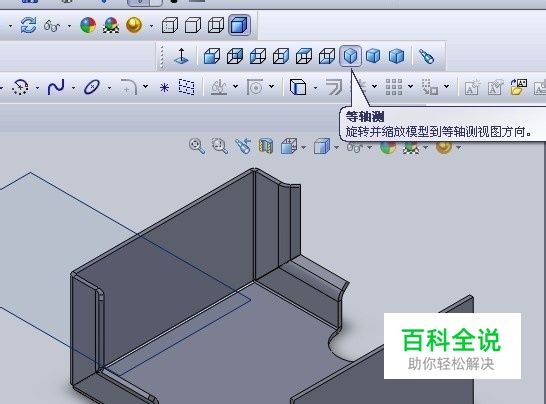The height and width of the screenshot is (404, 546).
Task: Click the Apply Scene icon in upper toolbar
Action: 111,25
